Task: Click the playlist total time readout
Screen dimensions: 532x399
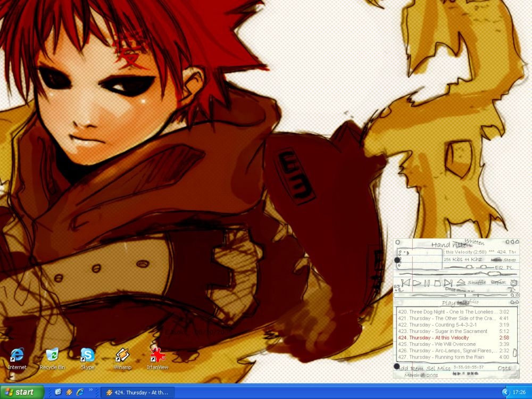Action: [x=469, y=367]
